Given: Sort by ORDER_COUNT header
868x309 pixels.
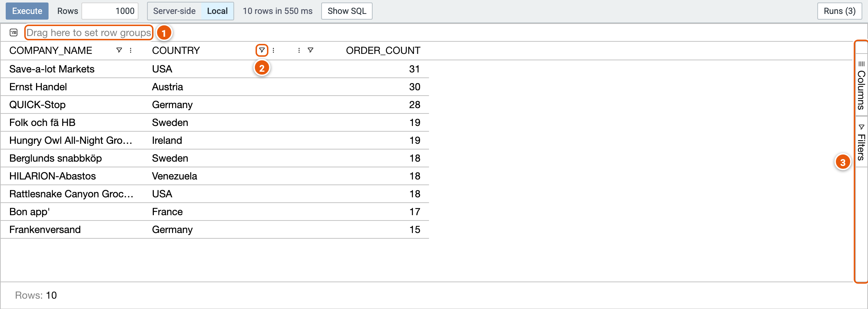Looking at the screenshot, I should [383, 50].
